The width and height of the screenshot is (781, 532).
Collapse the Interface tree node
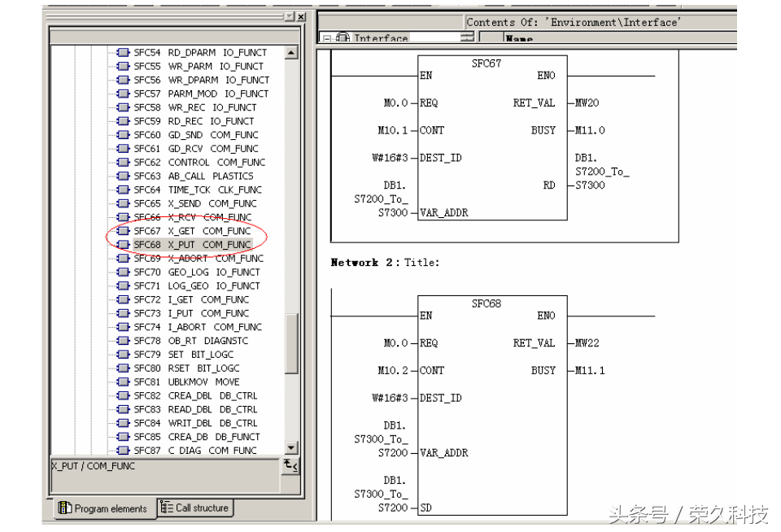pyautogui.click(x=326, y=38)
